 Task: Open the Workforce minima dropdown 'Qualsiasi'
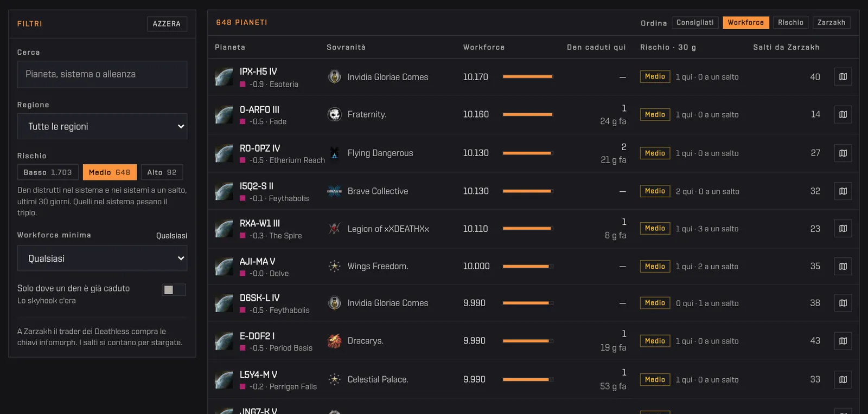coord(102,258)
